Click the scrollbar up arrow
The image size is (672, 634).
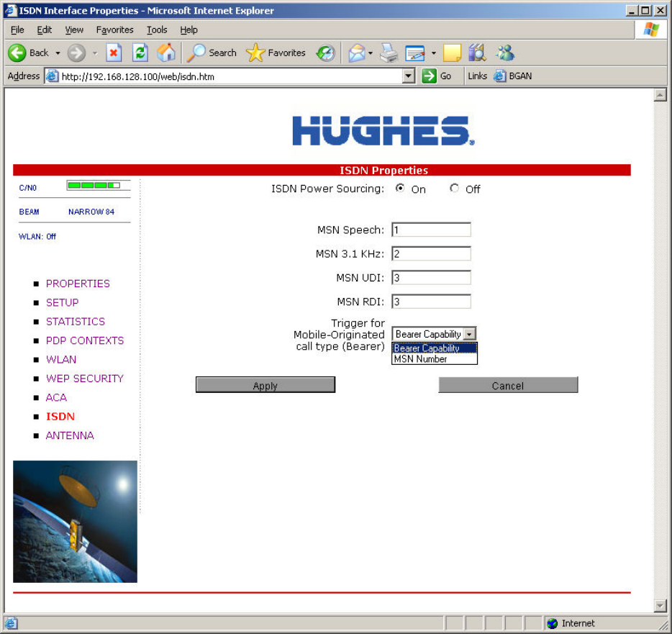coord(660,95)
